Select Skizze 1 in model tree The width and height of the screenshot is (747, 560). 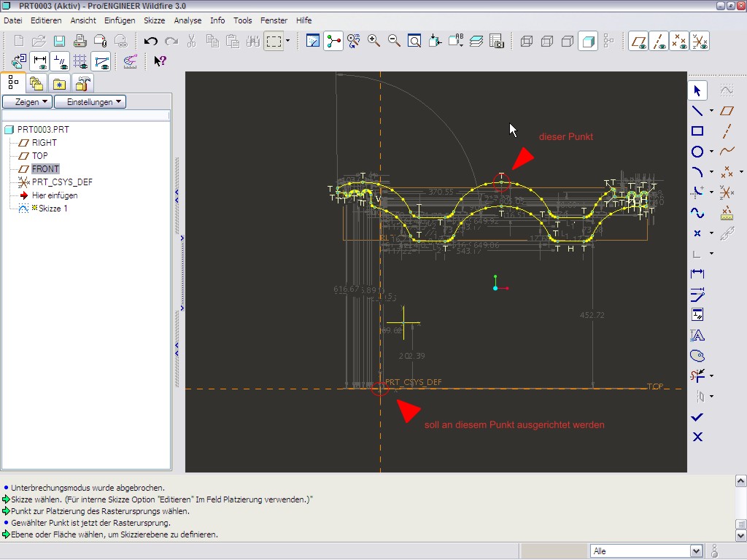[53, 209]
